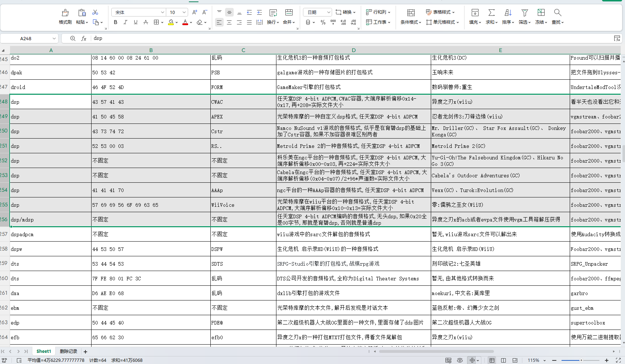Apply the yellow fill color
This screenshot has width=625, height=364.
[x=171, y=22]
